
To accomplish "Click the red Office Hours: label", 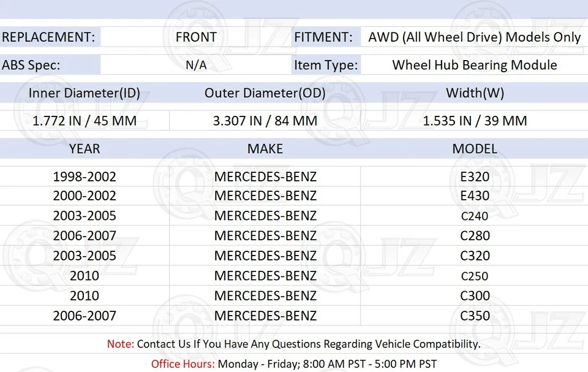I will 183,363.
